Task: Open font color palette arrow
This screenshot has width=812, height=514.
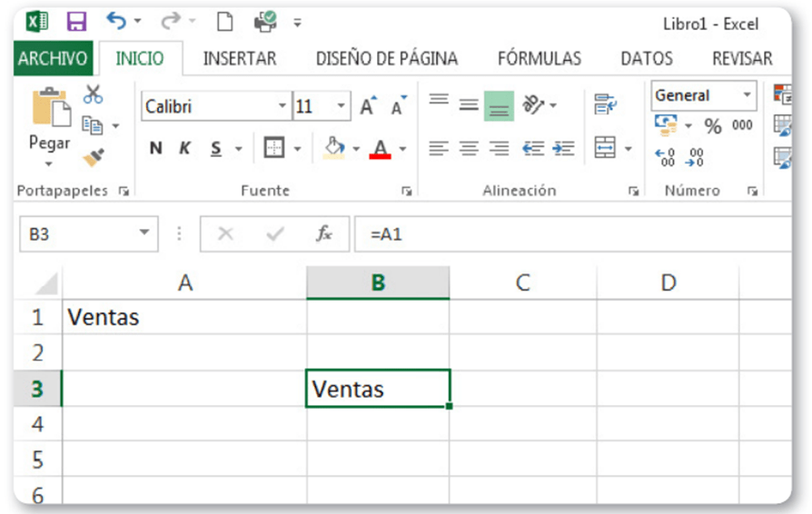Action: coord(403,149)
